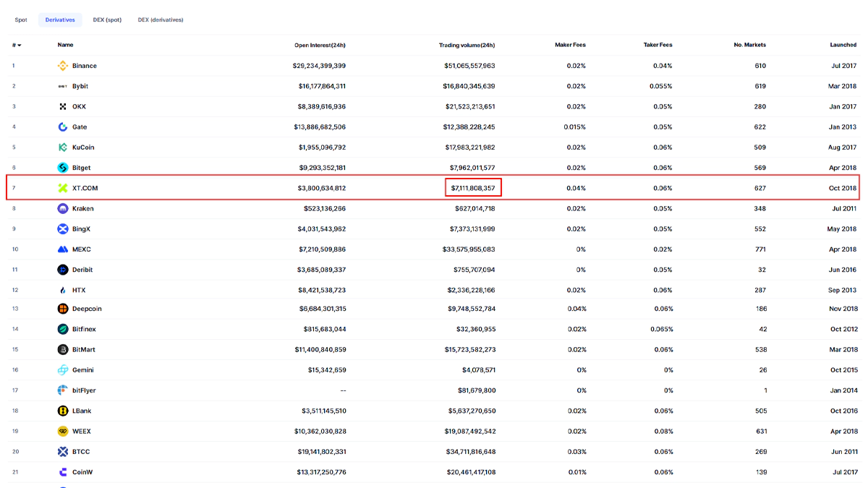This screenshot has height=488, width=868.
Task: Open the Bybit exchange name link
Action: 80,86
